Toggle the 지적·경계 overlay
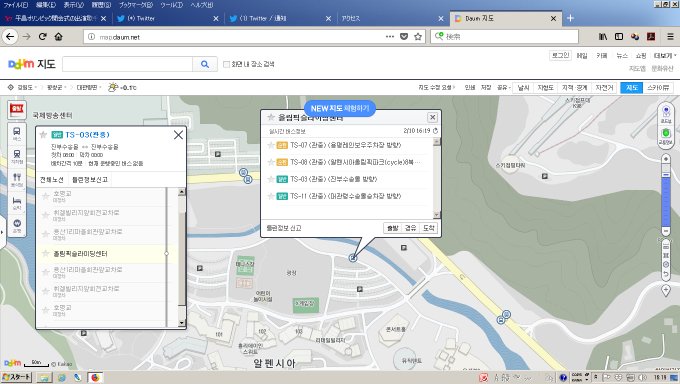 (x=574, y=88)
